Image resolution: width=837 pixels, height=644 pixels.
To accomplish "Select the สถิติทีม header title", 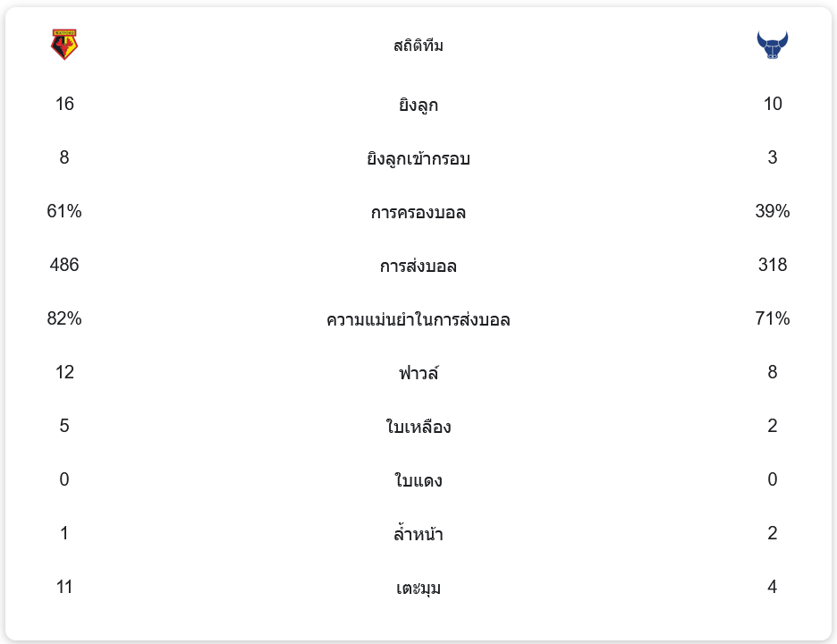I will pos(418,46).
